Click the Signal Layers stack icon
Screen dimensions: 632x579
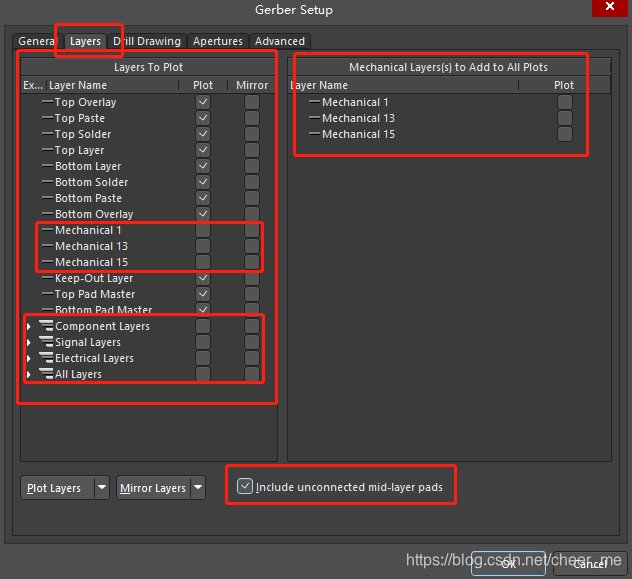45,342
